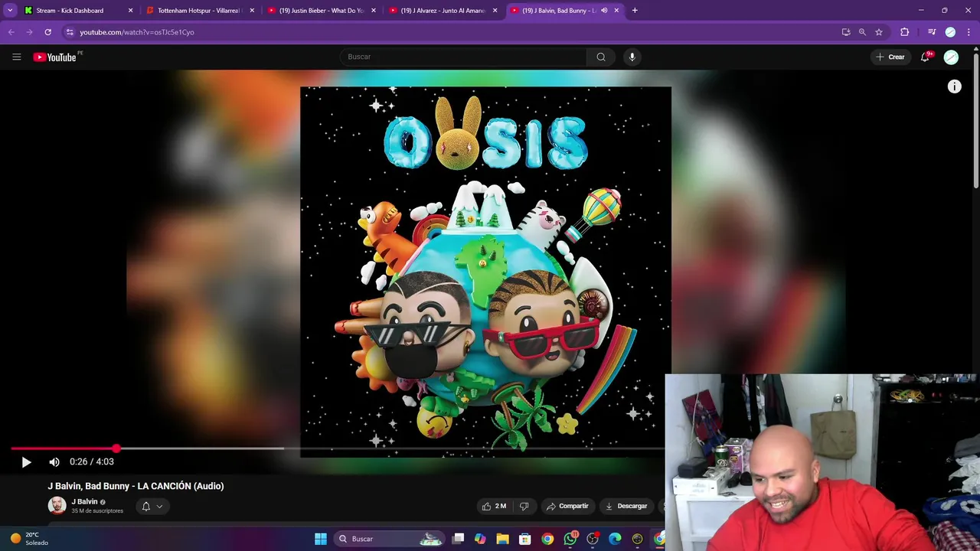Bookmark this page with the star
980x551 pixels.
[x=879, y=32]
